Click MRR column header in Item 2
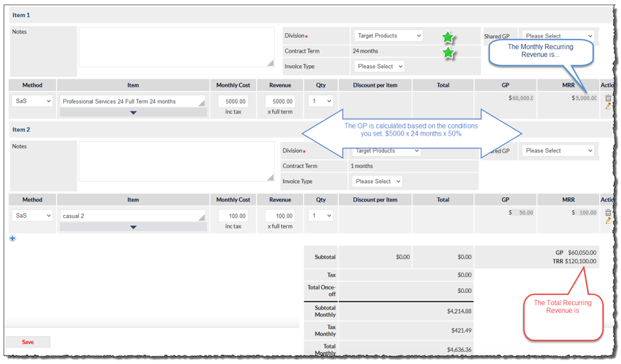The width and height of the screenshot is (621, 364). [568, 199]
